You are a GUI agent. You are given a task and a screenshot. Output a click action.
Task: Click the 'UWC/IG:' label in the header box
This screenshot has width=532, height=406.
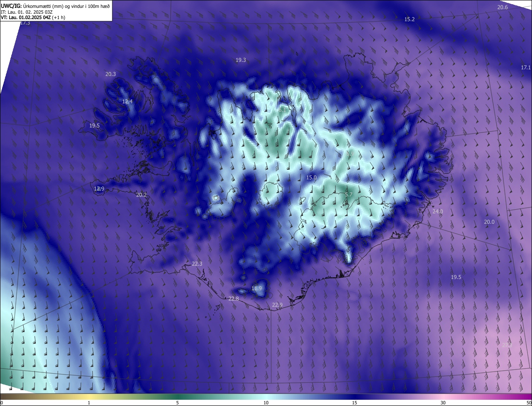(11, 6)
